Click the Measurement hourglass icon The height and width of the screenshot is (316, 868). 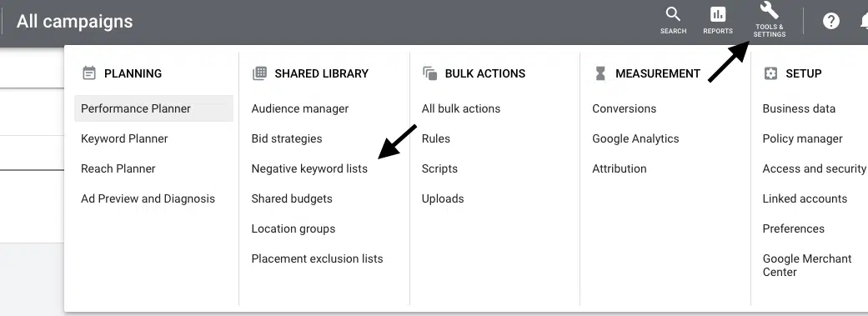tap(600, 73)
